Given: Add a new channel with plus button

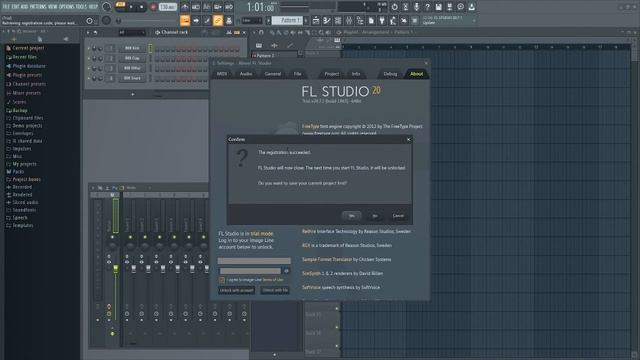Looking at the screenshot, I should click(132, 94).
